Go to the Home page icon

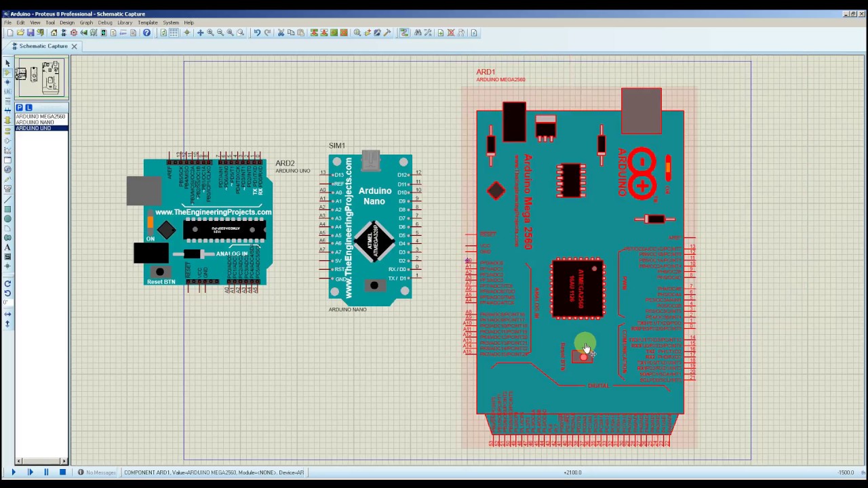(54, 33)
